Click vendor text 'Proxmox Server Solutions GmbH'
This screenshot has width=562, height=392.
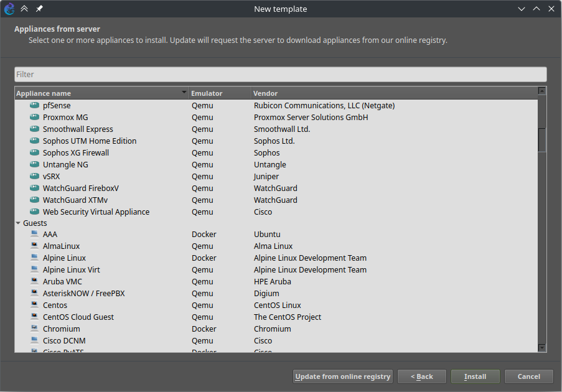[x=311, y=117]
